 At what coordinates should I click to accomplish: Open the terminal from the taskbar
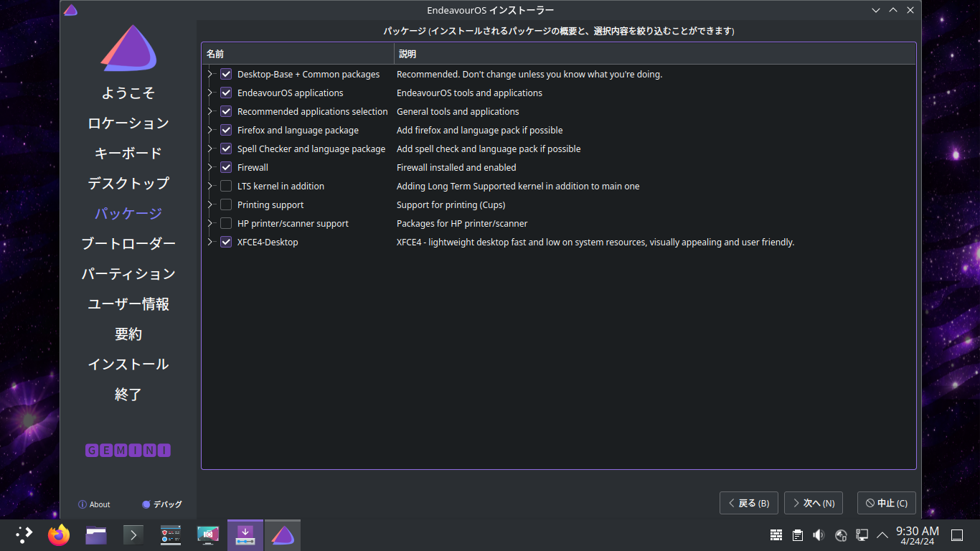click(133, 534)
